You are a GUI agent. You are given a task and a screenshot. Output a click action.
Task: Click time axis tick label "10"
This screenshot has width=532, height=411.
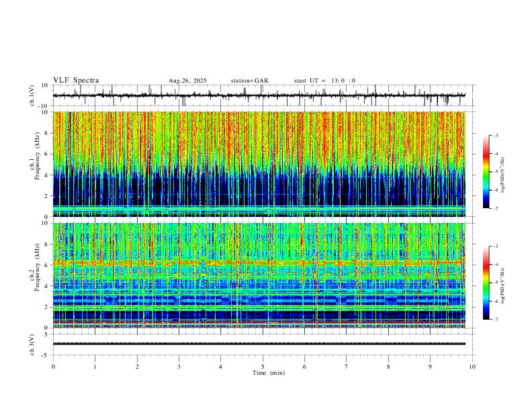click(x=472, y=367)
